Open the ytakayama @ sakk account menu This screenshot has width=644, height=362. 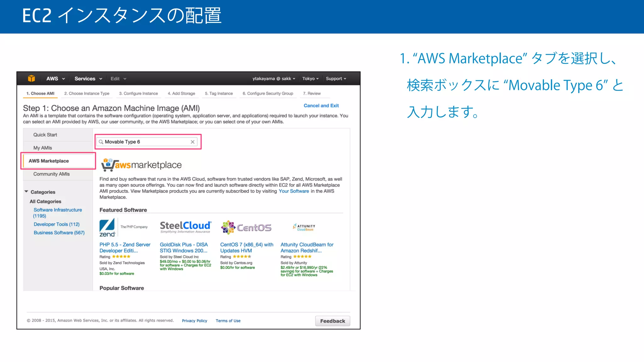[274, 79]
